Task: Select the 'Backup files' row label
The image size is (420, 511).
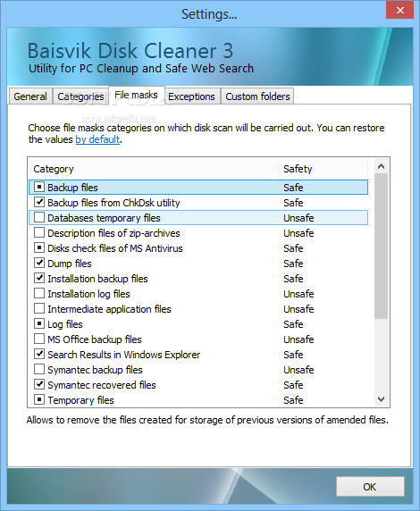Action: pyautogui.click(x=72, y=188)
